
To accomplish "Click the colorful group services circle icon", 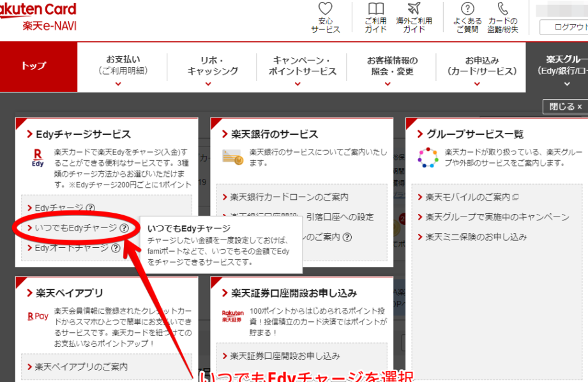I will pyautogui.click(x=428, y=158).
